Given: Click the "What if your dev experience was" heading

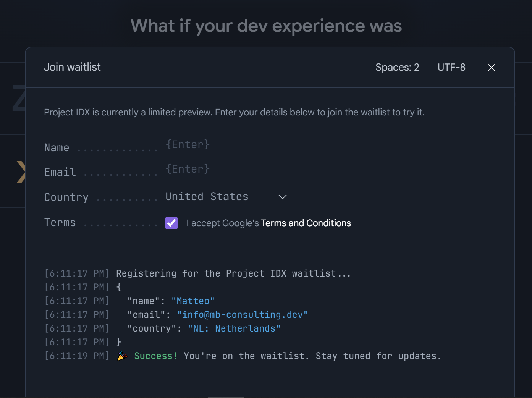Looking at the screenshot, I should (266, 26).
